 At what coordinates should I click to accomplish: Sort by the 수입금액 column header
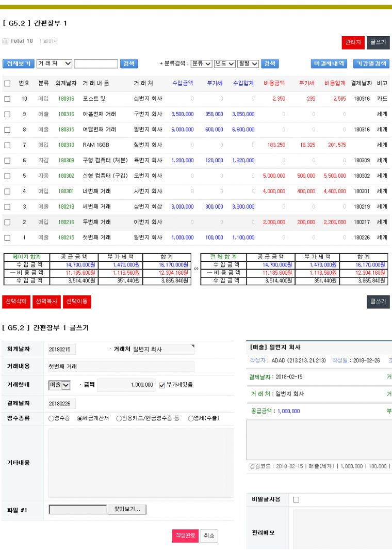(183, 83)
